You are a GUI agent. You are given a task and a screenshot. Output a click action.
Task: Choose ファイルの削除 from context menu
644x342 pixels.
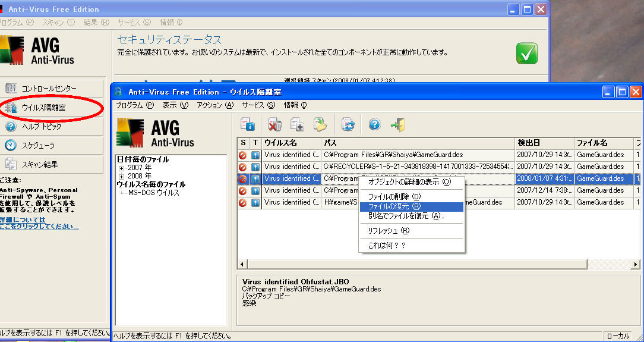(412, 197)
